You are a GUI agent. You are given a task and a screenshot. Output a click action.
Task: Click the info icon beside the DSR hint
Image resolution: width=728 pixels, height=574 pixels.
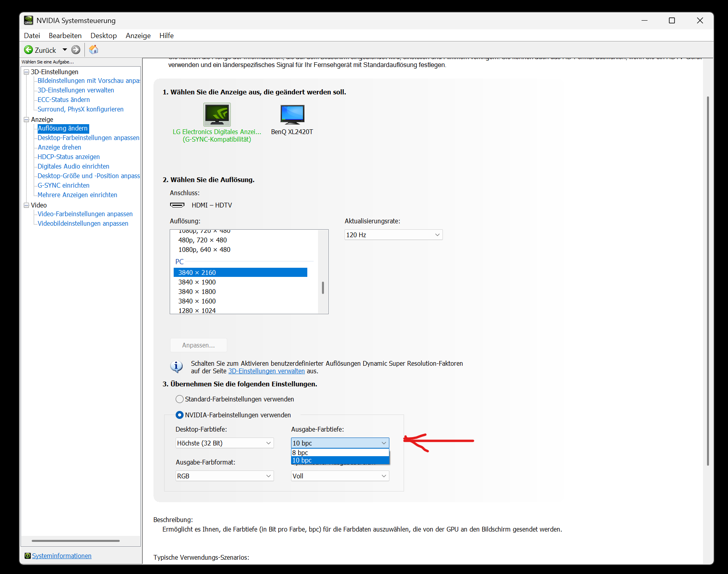pyautogui.click(x=176, y=367)
